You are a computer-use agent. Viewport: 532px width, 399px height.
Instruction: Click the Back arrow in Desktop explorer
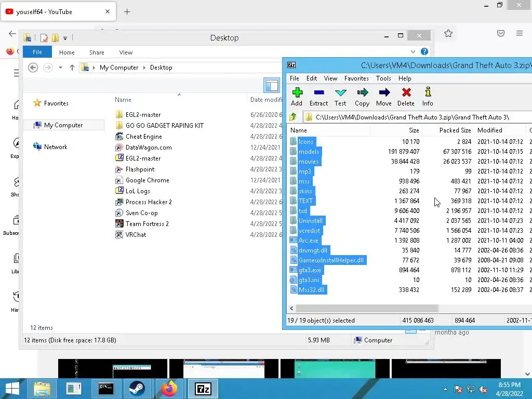tap(33, 68)
